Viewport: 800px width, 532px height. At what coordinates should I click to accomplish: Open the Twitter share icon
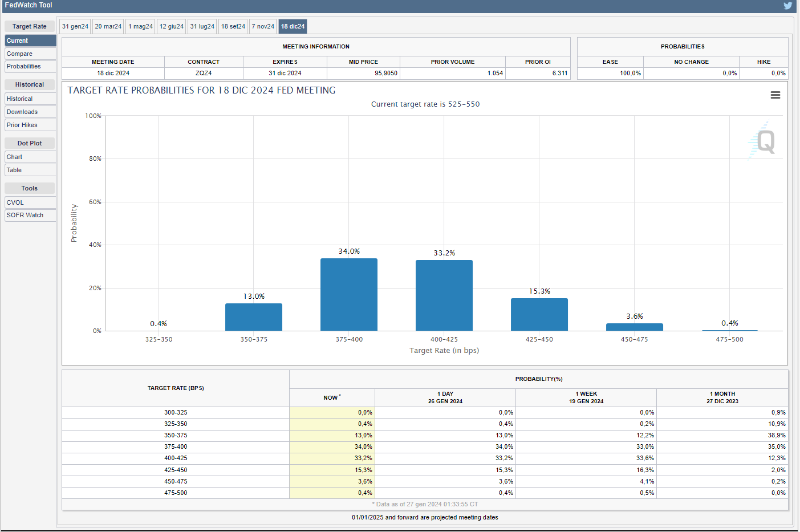(787, 6)
